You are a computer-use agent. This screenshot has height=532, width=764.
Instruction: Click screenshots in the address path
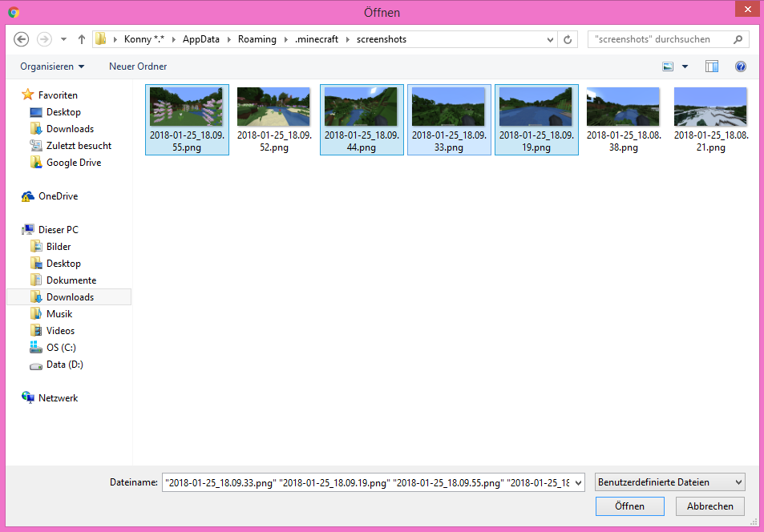pyautogui.click(x=382, y=39)
